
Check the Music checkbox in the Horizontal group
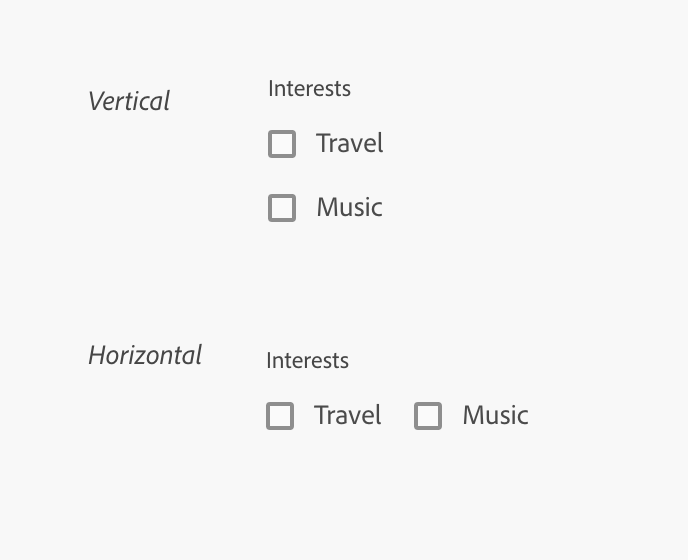[x=428, y=416]
